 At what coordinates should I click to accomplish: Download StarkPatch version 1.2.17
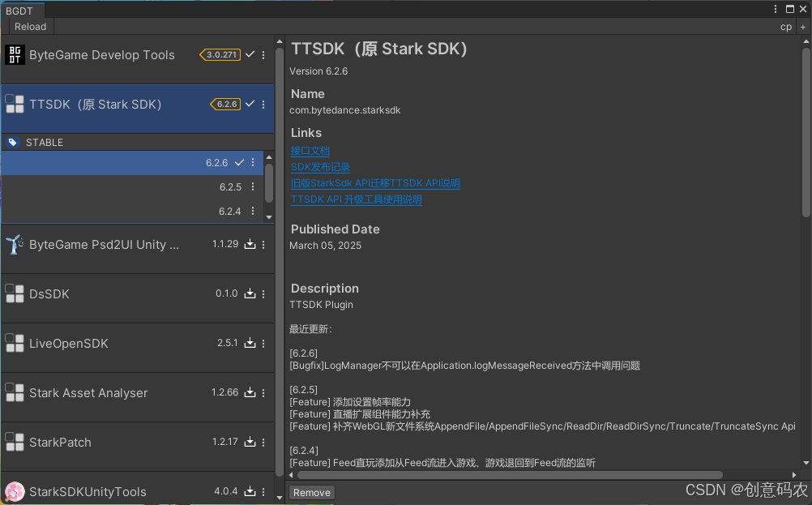click(250, 442)
